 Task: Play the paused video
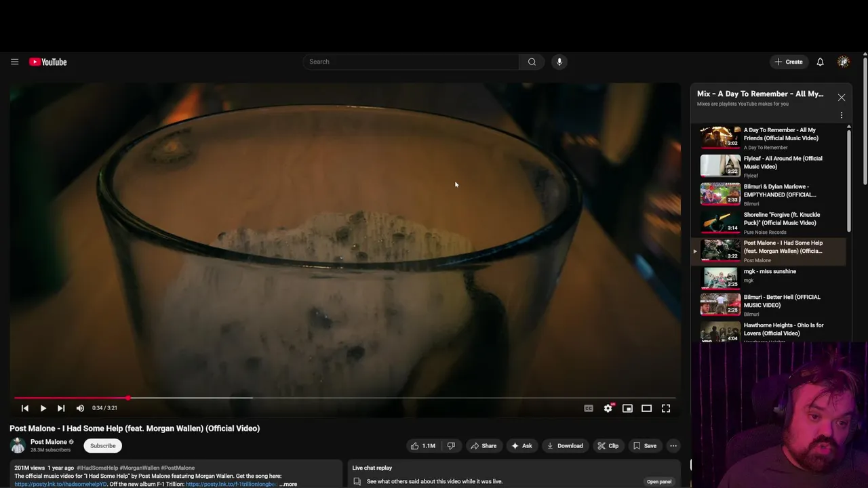[43, 408]
